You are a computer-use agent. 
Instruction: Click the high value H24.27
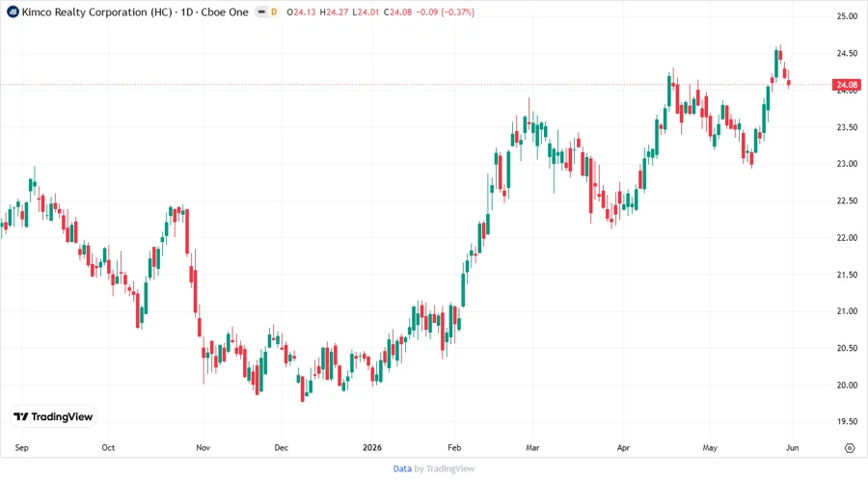click(335, 13)
